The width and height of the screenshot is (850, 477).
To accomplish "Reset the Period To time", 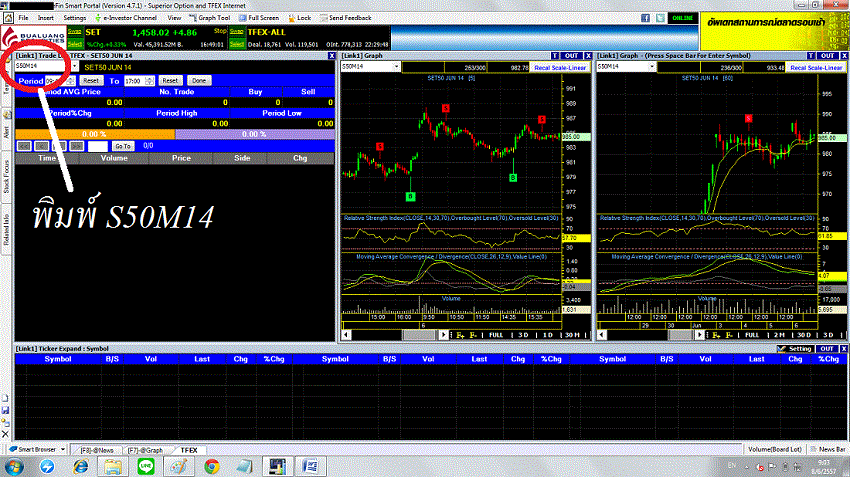I will click(x=170, y=81).
